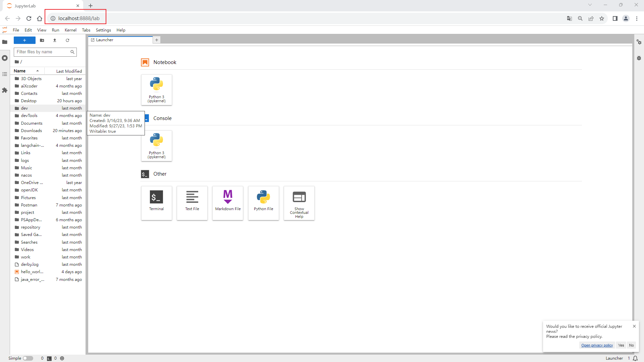
Task: Switch to the Launcher tab
Action: point(105,40)
